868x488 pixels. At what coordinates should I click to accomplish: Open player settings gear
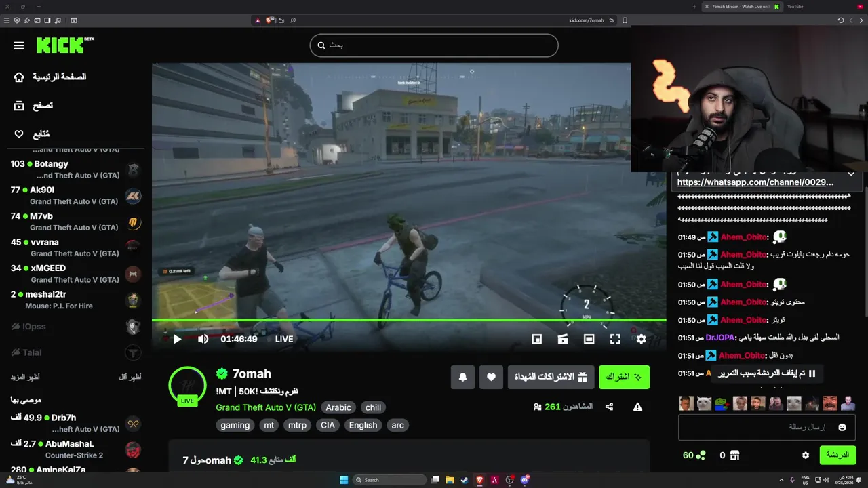tap(641, 339)
